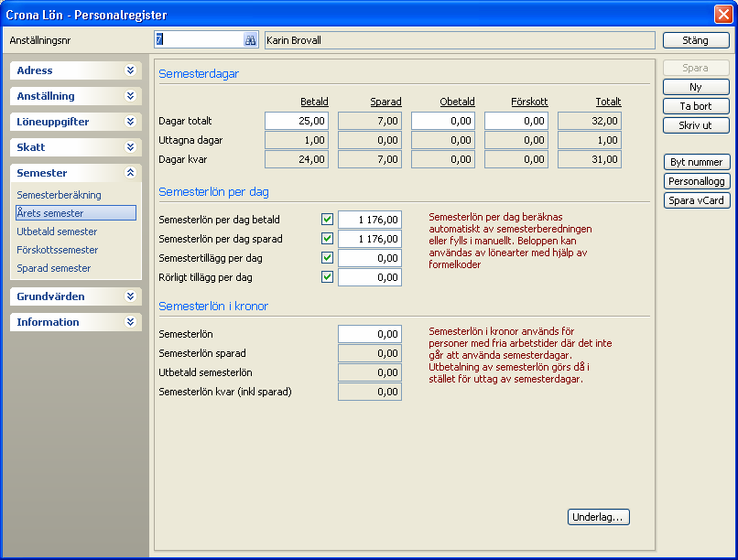Select Utbetald semester in Semester menu
The height and width of the screenshot is (560, 738).
point(57,232)
